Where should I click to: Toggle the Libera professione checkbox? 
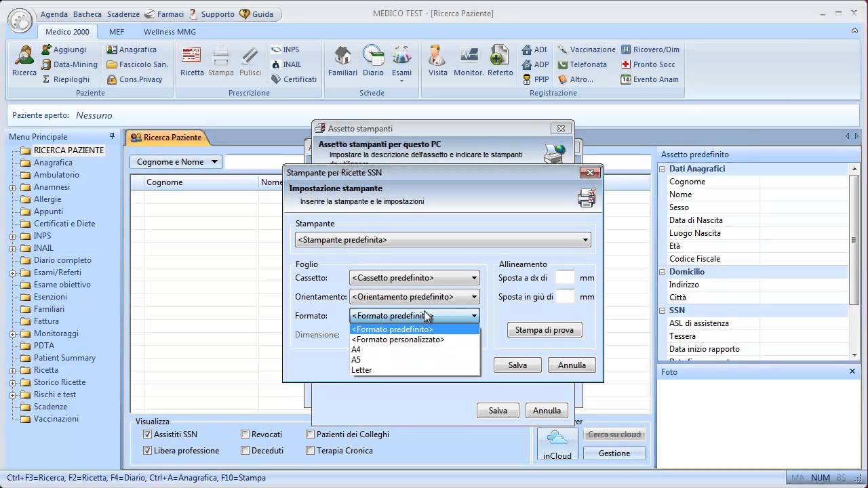[x=147, y=451]
